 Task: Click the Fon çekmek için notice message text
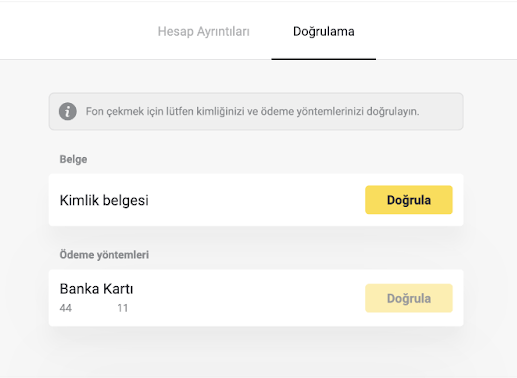coord(252,111)
